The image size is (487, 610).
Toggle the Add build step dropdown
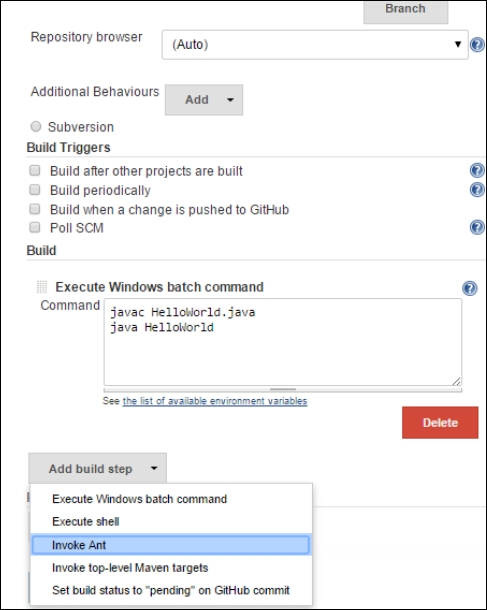(x=98, y=468)
